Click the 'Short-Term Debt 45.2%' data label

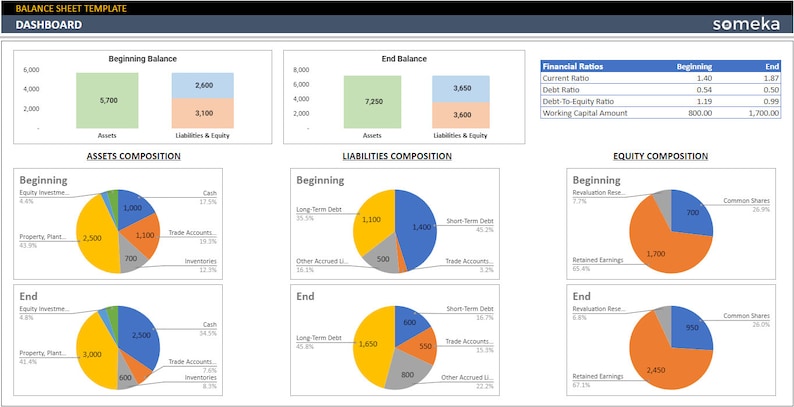(469, 225)
